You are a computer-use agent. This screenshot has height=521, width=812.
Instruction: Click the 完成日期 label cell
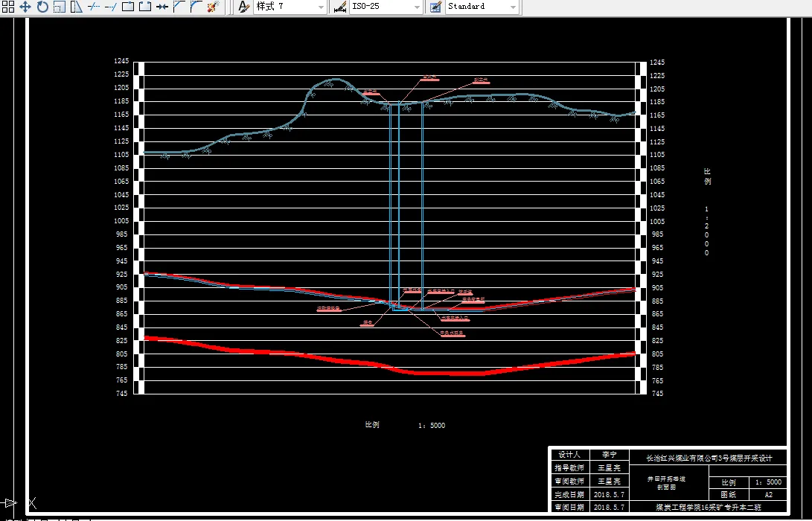(569, 495)
